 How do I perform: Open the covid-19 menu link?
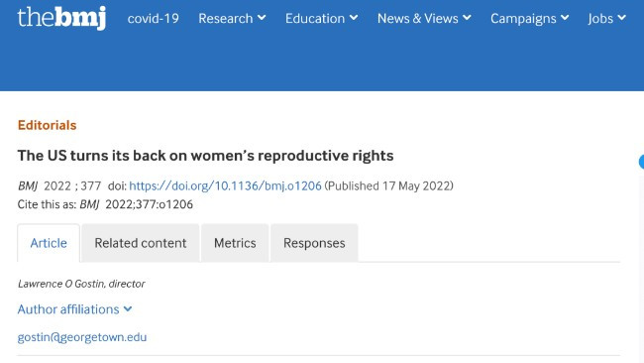point(154,19)
